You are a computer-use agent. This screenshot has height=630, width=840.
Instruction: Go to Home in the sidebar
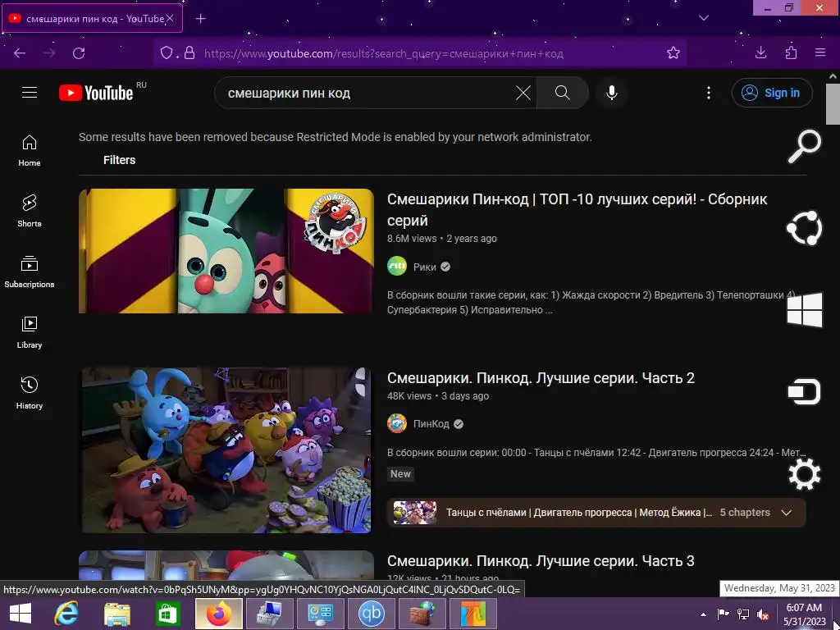tap(29, 151)
